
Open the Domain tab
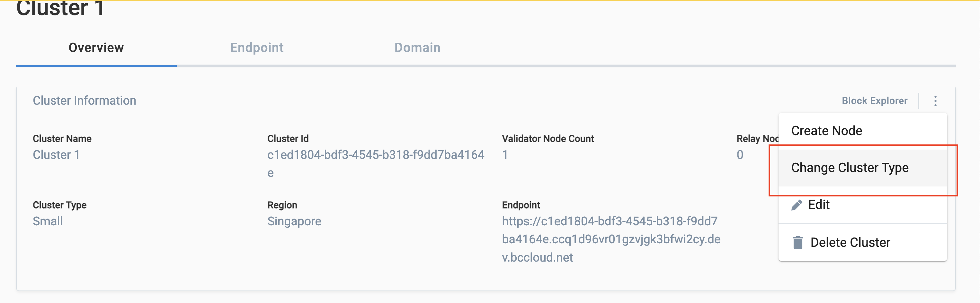tap(417, 48)
